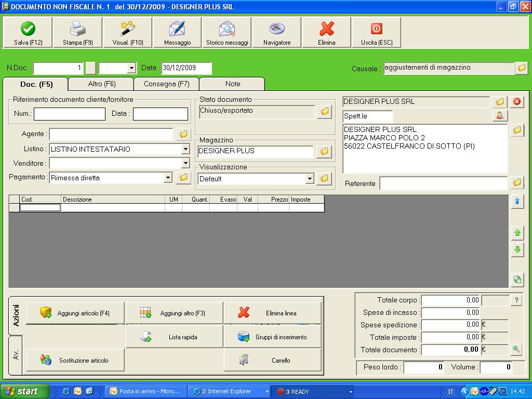Launch the Navigatore
This screenshot has width=532, height=399.
coord(277,33)
